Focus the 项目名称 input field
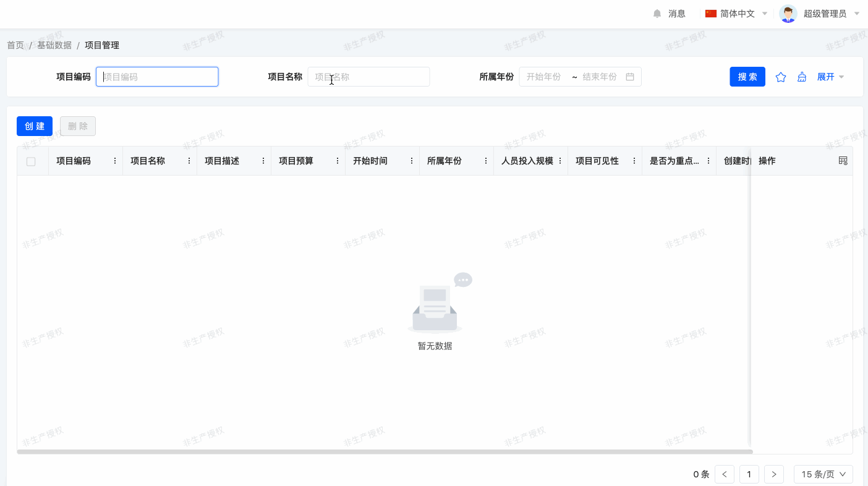 pos(368,77)
